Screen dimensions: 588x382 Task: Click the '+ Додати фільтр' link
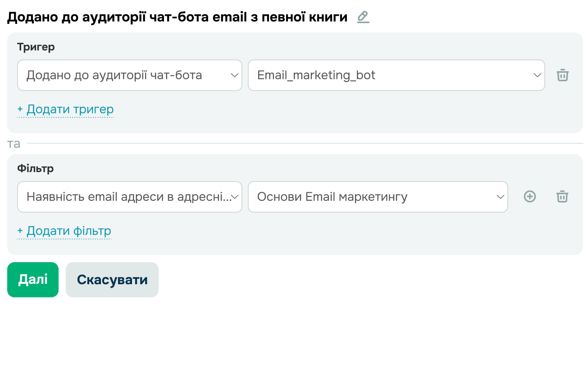pos(64,231)
